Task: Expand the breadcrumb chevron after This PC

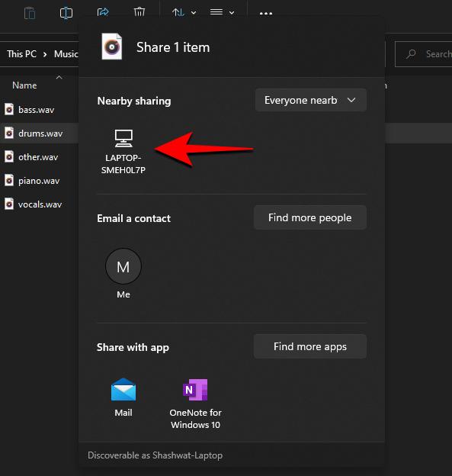Action: (x=45, y=54)
